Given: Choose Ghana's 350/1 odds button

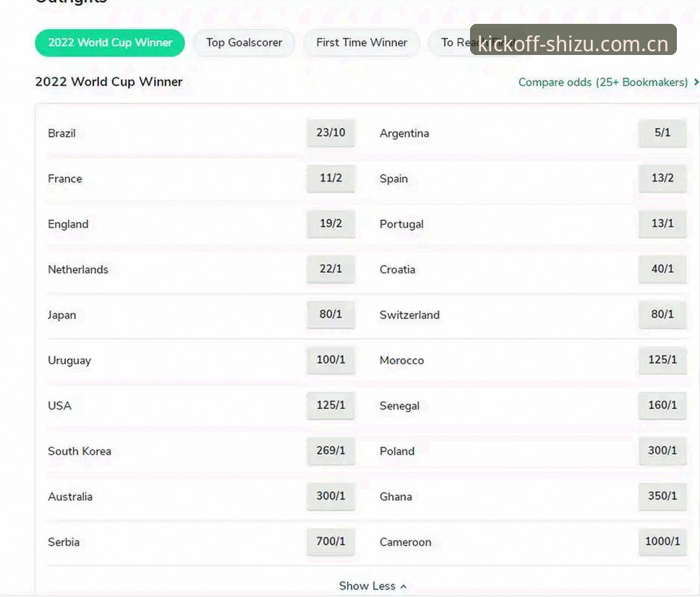Looking at the screenshot, I should pos(662,496).
